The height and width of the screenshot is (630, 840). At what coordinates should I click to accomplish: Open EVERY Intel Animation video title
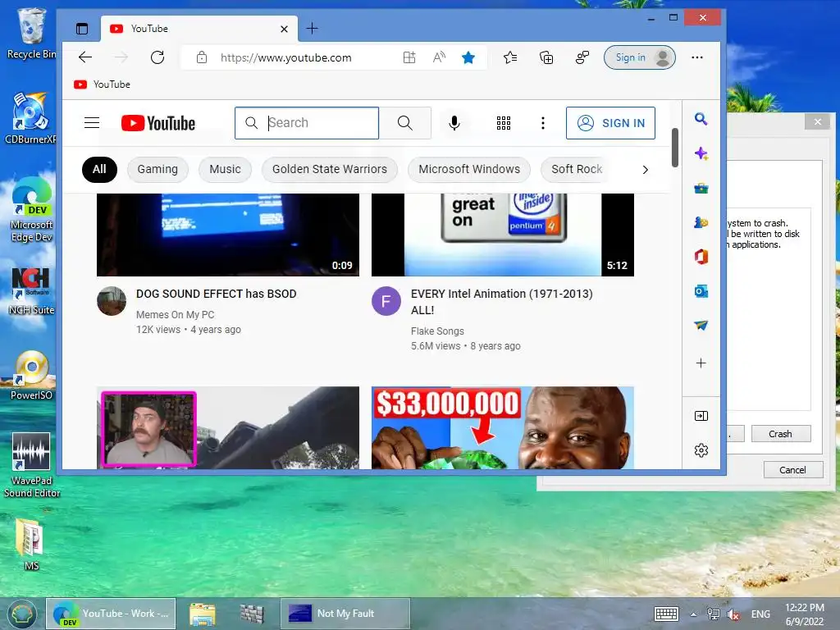coord(501,302)
